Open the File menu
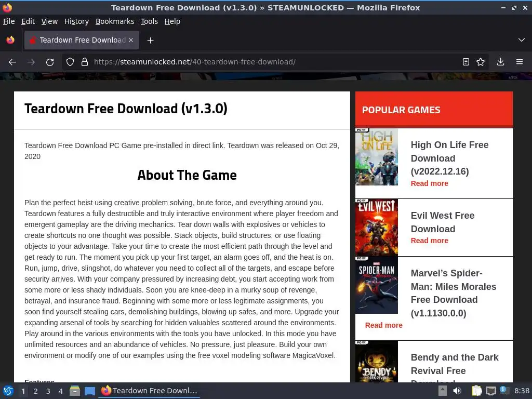 tap(9, 21)
